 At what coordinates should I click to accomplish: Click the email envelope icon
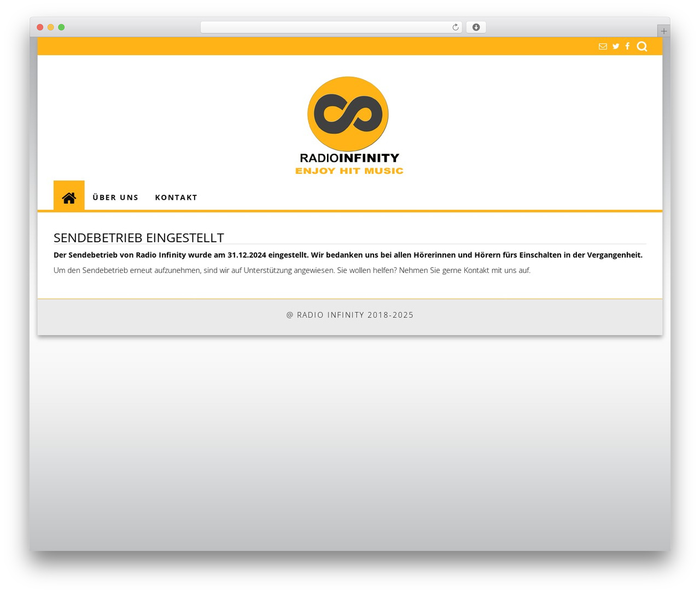point(603,46)
